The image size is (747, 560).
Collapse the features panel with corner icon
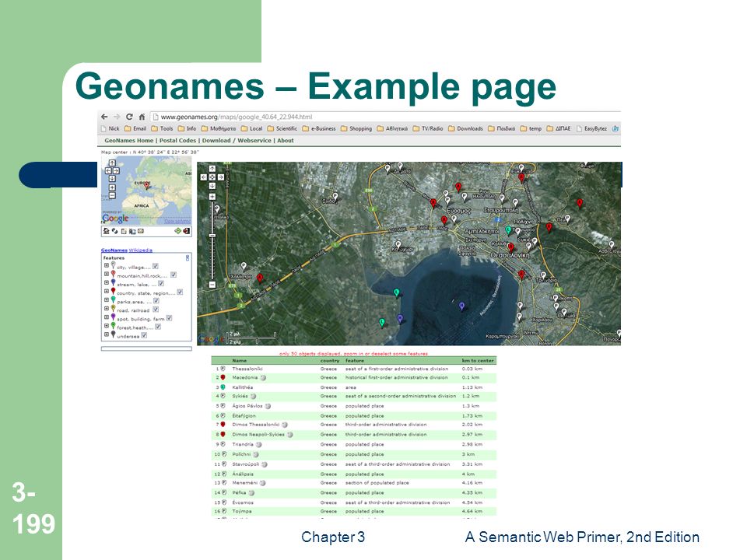coord(188,257)
